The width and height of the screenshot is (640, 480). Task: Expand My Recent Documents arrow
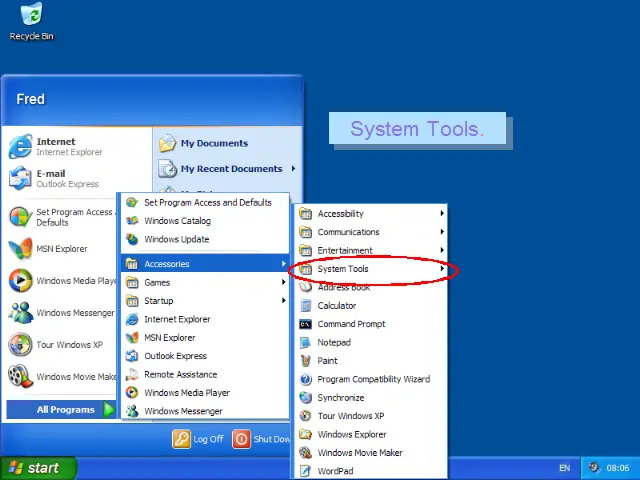coord(293,169)
